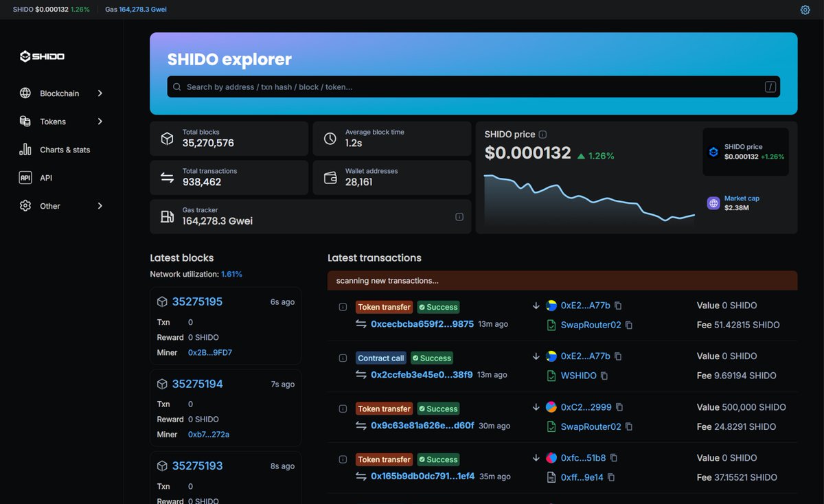This screenshot has height=504, width=824.
Task: Click Network utilization 1.61% value
Action: pyautogui.click(x=231, y=274)
